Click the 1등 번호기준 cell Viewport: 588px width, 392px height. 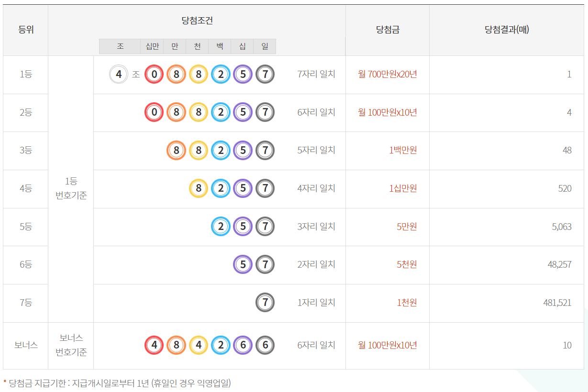(71, 188)
